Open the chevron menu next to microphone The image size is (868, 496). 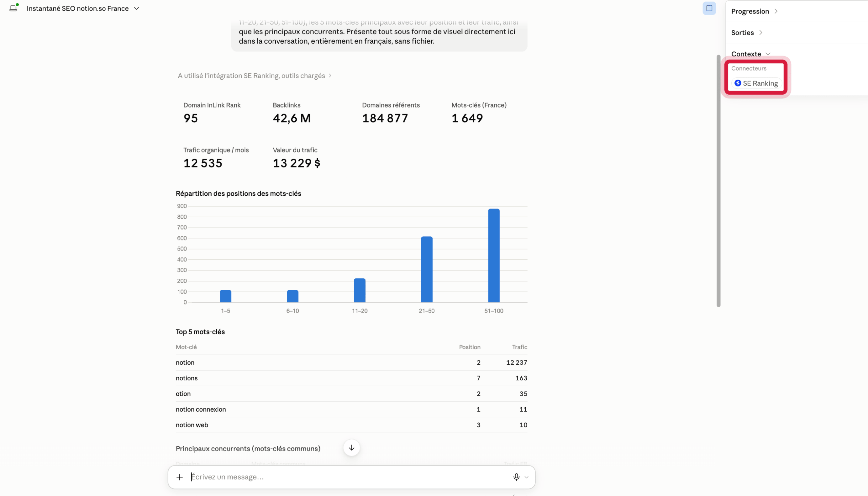click(x=526, y=477)
